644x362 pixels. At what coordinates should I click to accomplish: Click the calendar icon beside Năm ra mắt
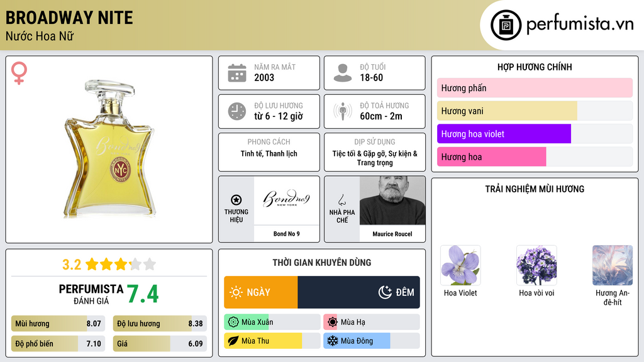coord(237,73)
